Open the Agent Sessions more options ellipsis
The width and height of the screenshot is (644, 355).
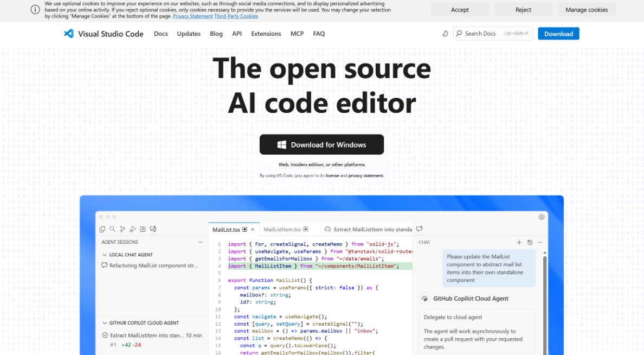pyautogui.click(x=200, y=242)
